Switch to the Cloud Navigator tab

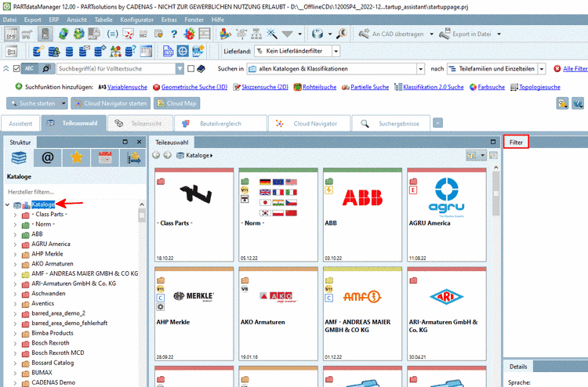coord(310,123)
